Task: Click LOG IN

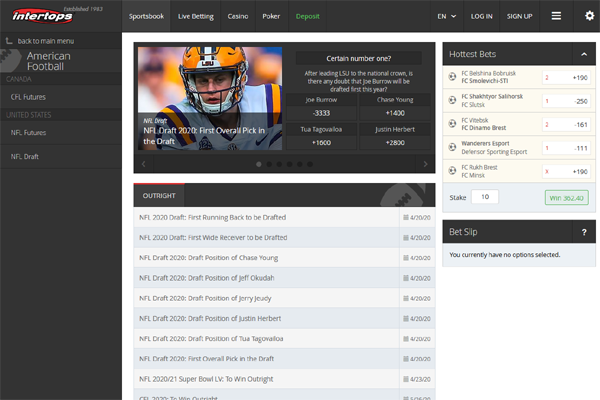Action: [x=481, y=16]
